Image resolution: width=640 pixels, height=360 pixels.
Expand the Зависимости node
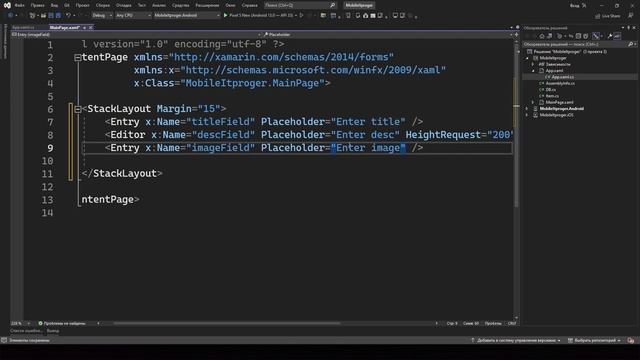pos(533,64)
